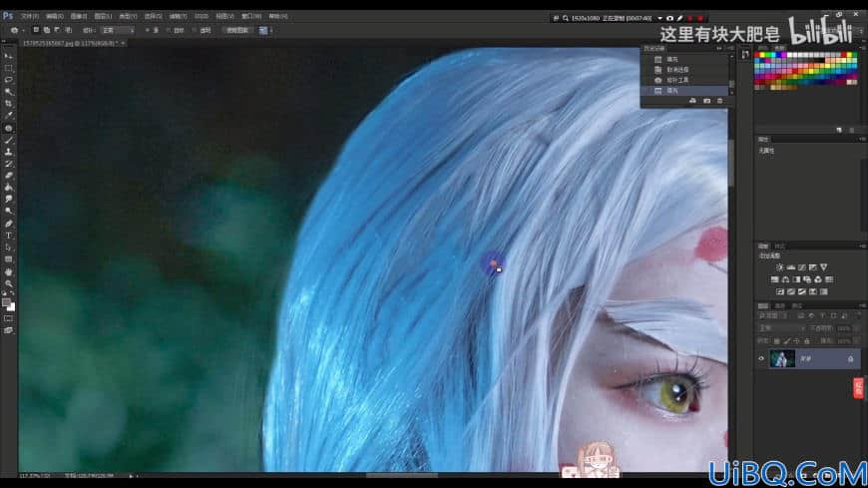Open the tool preset picker arrow
Screen dimensions: 868x488
pyautogui.click(x=23, y=31)
